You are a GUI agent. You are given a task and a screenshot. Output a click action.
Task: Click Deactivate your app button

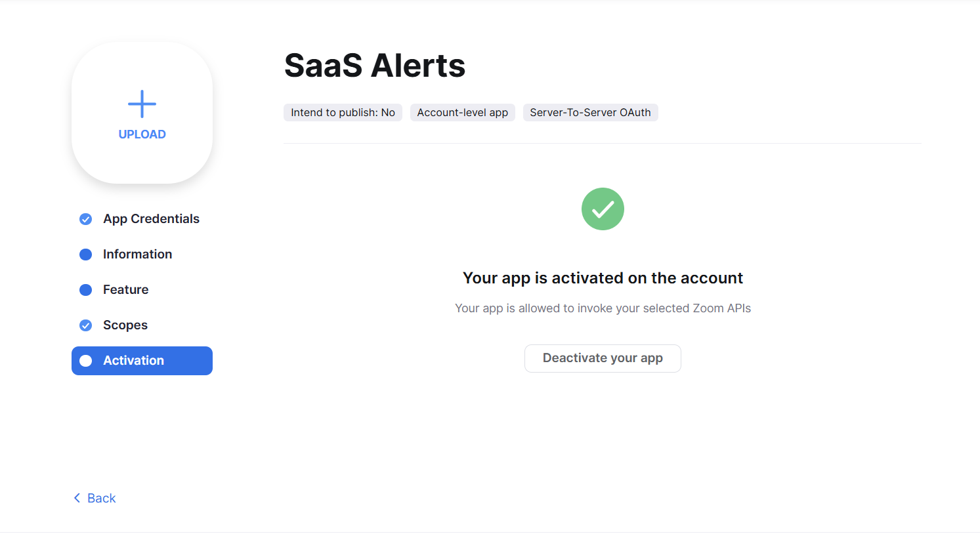603,358
